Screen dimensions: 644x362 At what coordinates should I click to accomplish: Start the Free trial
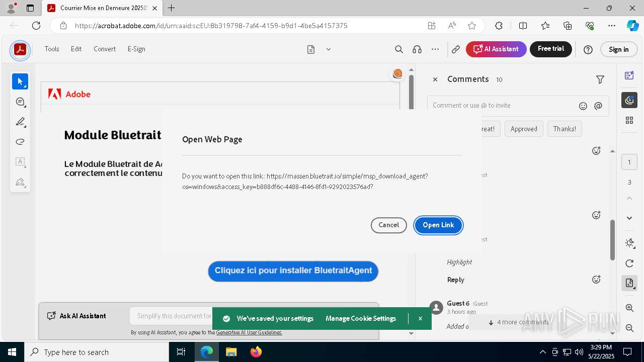[551, 49]
